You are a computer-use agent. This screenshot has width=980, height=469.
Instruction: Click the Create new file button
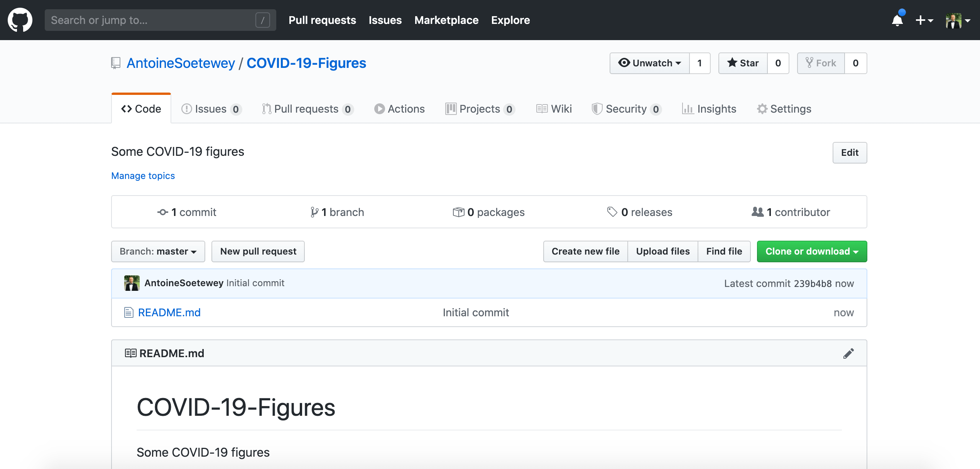click(586, 251)
